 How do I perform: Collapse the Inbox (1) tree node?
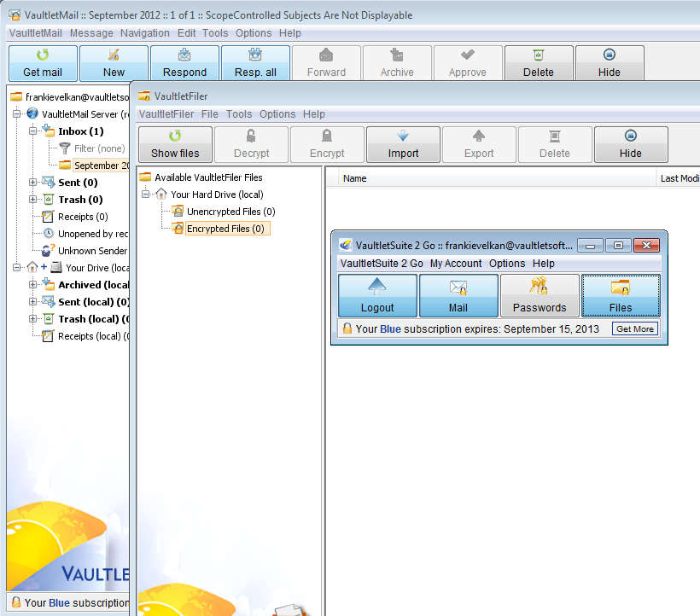pos(33,131)
